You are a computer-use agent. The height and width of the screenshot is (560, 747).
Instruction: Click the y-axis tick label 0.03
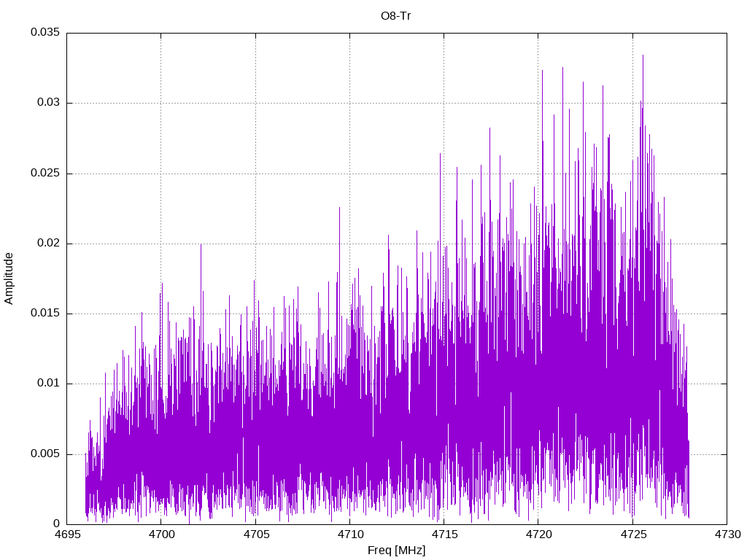pyautogui.click(x=49, y=103)
